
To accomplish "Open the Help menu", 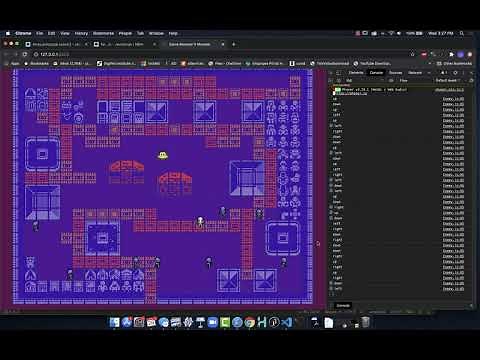I will click(x=173, y=33).
